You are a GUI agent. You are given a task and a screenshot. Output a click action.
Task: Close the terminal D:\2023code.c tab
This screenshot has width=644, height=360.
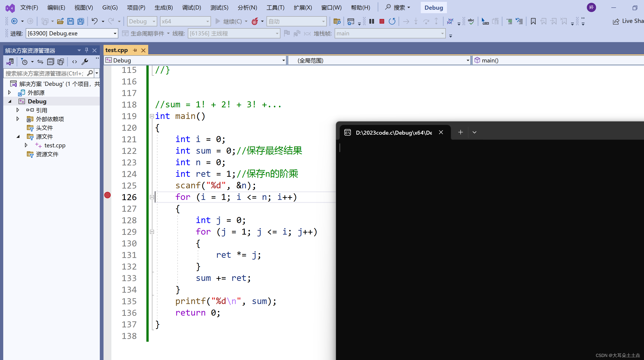click(441, 132)
